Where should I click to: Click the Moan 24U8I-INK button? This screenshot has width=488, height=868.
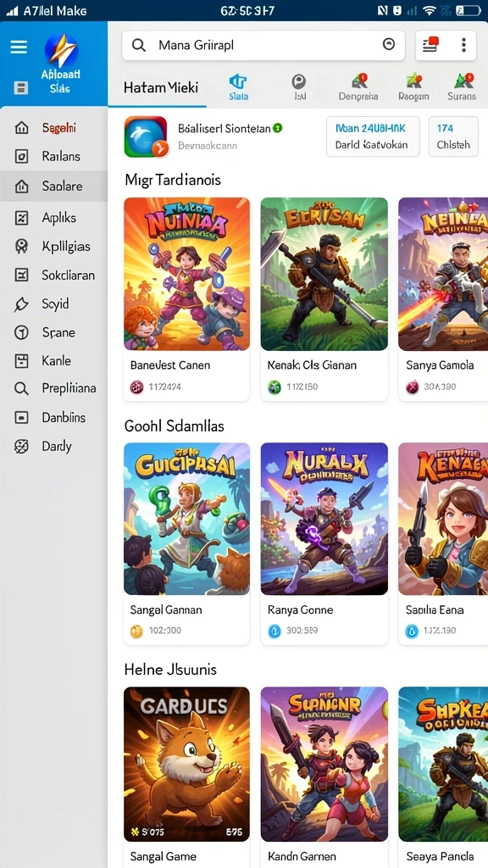pyautogui.click(x=373, y=136)
